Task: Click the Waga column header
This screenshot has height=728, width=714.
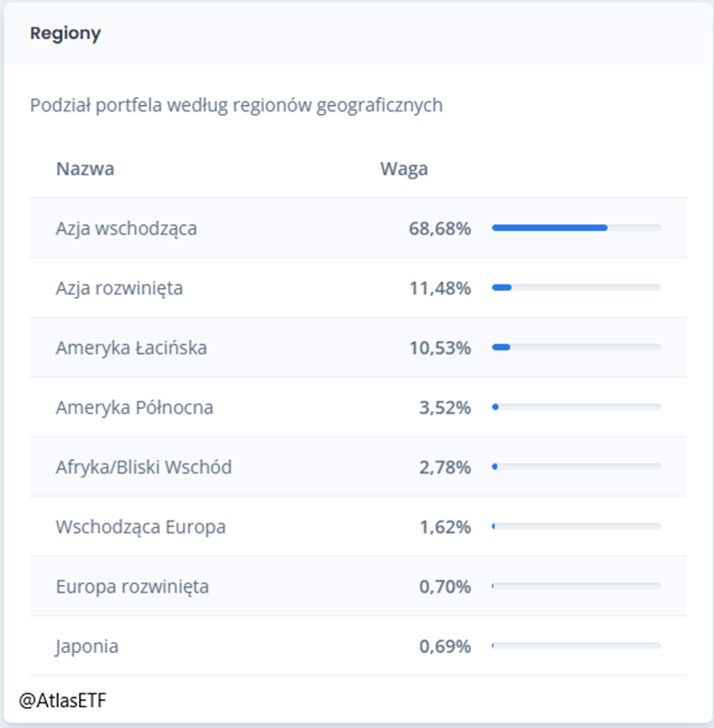Action: 404,168
